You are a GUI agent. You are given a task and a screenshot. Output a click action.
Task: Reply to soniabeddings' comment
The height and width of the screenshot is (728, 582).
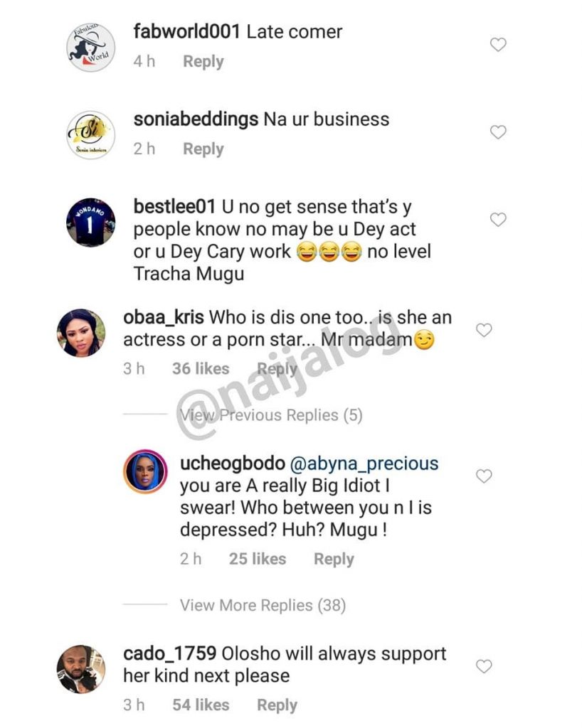pyautogui.click(x=203, y=149)
